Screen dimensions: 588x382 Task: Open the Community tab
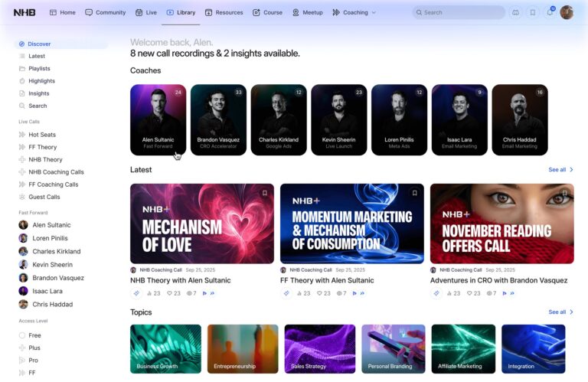(106, 12)
